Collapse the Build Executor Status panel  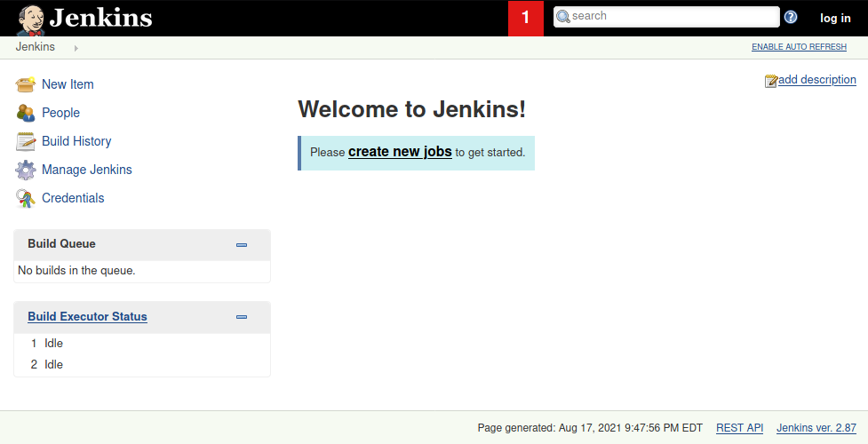tap(242, 317)
